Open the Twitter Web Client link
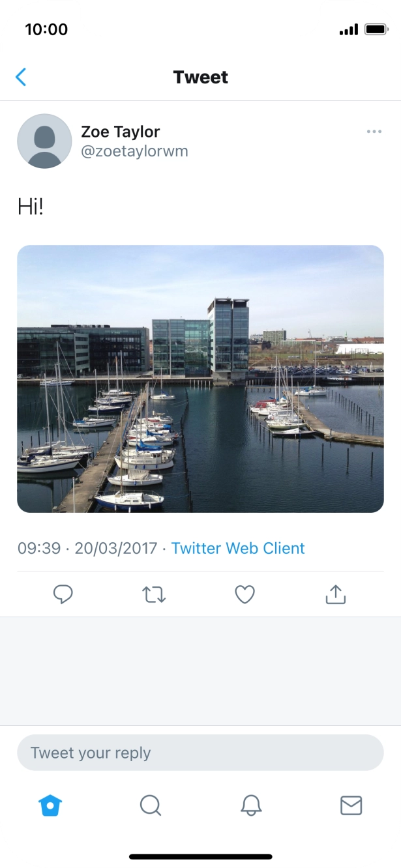This screenshot has height=868, width=401. pyautogui.click(x=238, y=548)
